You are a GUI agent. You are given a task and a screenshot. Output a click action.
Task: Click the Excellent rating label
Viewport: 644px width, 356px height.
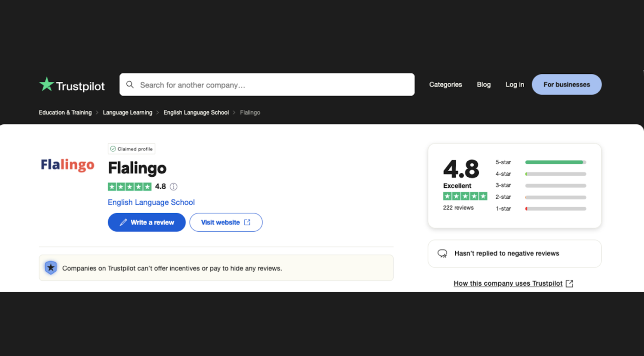coord(457,186)
